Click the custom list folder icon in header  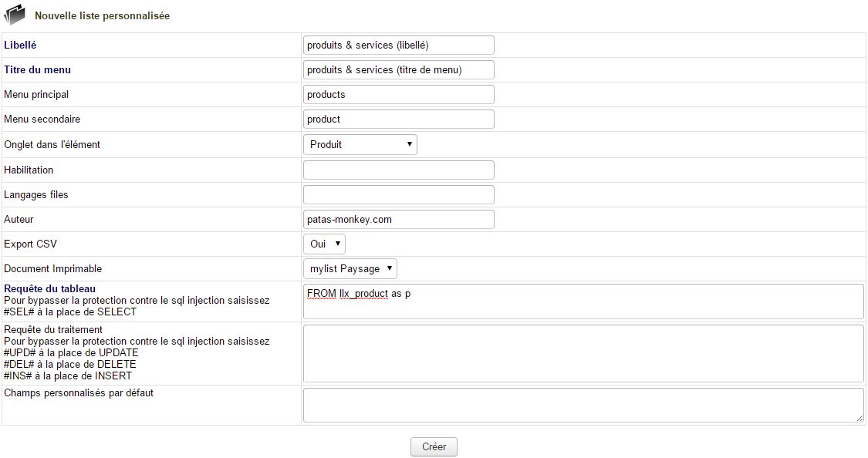pyautogui.click(x=14, y=14)
